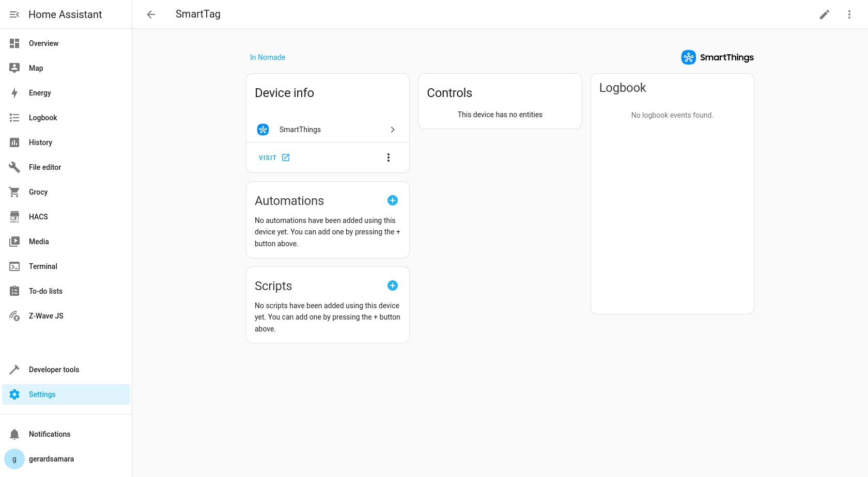This screenshot has height=477, width=868.
Task: Click the VISIT external link
Action: [x=274, y=157]
